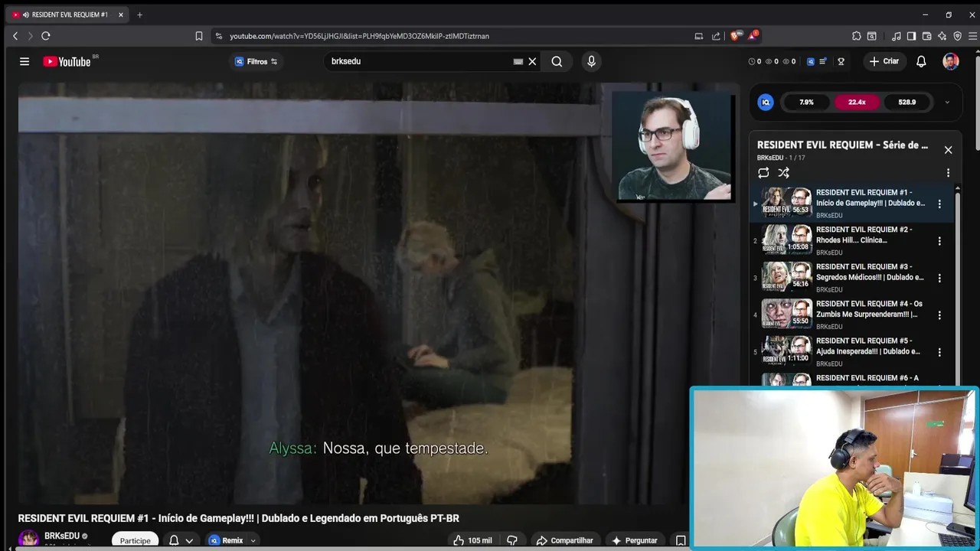Expand the vidIQ score bar chevron
This screenshot has width=980, height=551.
coord(947,102)
